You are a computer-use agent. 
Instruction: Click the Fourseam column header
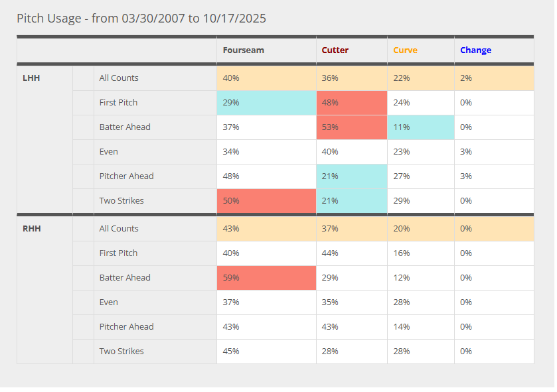coord(243,50)
